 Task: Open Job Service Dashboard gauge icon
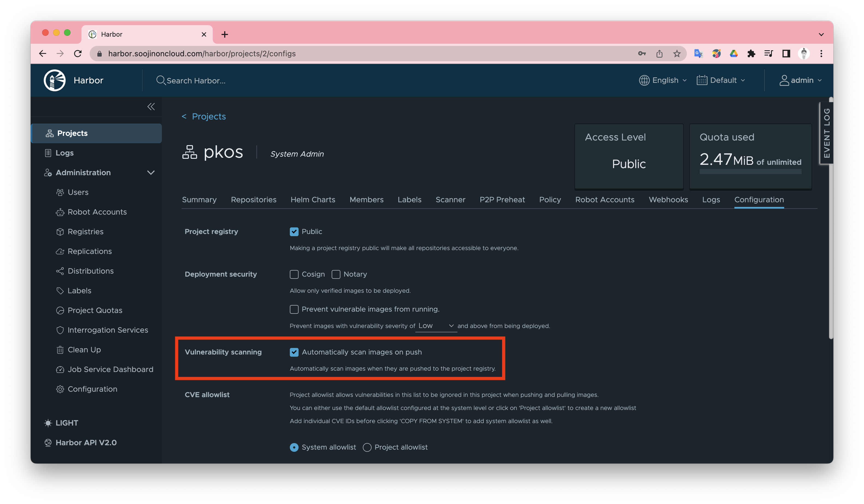tap(60, 370)
